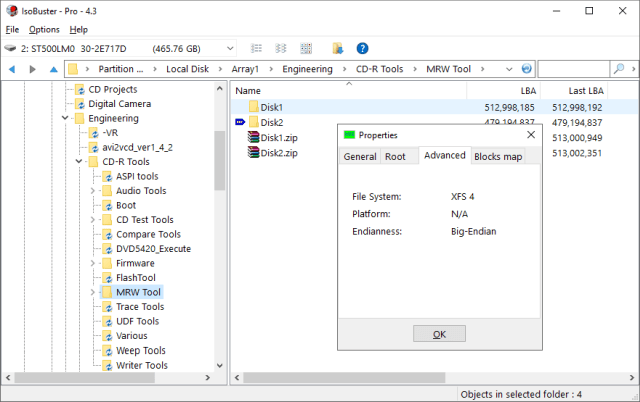Click OK in the Properties dialog
This screenshot has height=402, width=640.
pos(439,334)
